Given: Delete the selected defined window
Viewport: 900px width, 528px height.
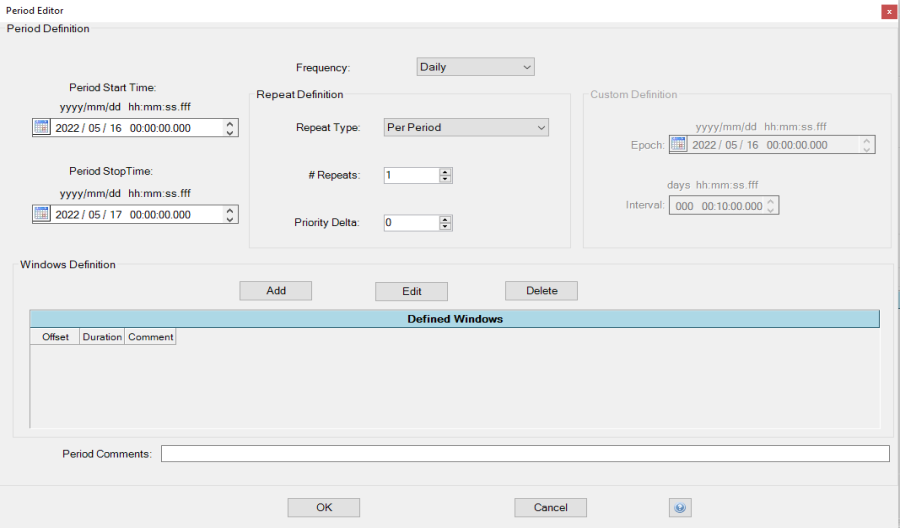Looking at the screenshot, I should tap(541, 291).
